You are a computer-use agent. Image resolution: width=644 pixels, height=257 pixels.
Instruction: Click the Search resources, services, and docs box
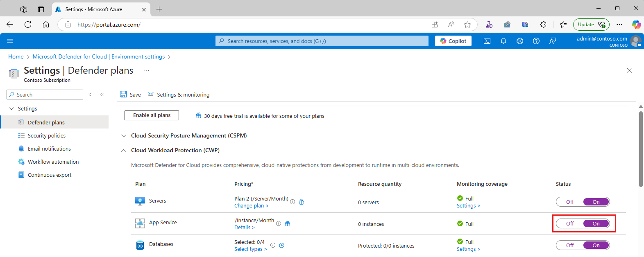322,41
